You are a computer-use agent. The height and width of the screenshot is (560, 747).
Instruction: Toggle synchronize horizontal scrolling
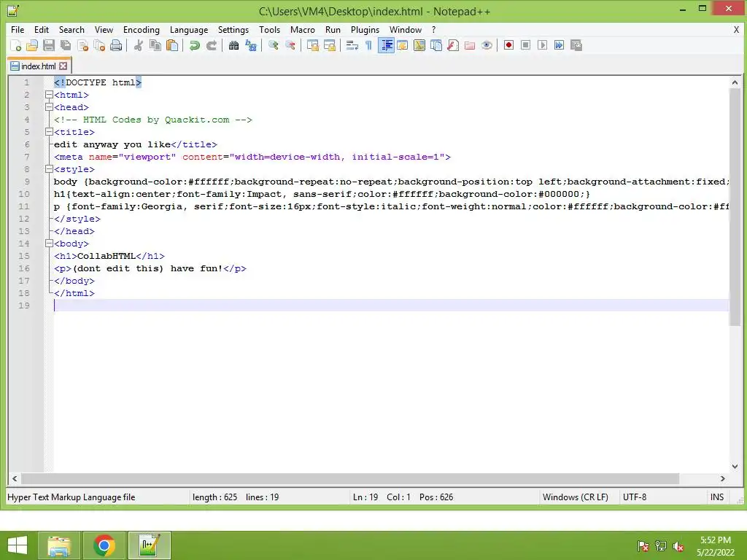pos(329,45)
